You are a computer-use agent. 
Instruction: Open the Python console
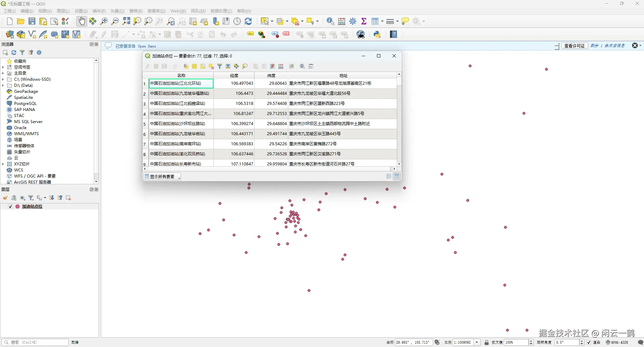tap(377, 34)
